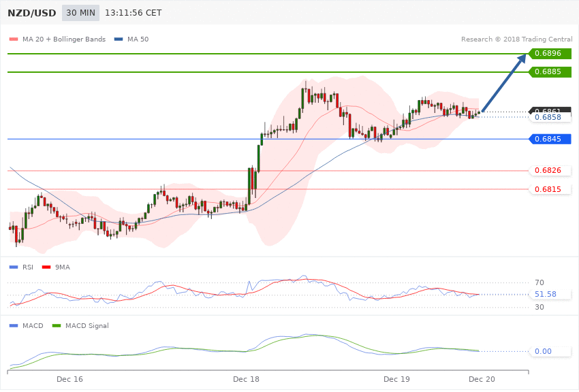
Task: Click the MA 50 legend label
Action: (138, 39)
